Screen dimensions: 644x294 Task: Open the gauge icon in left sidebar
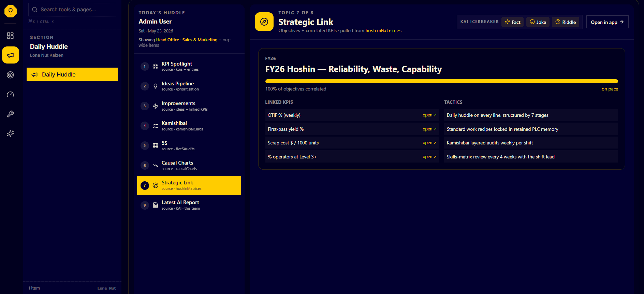pos(11,94)
